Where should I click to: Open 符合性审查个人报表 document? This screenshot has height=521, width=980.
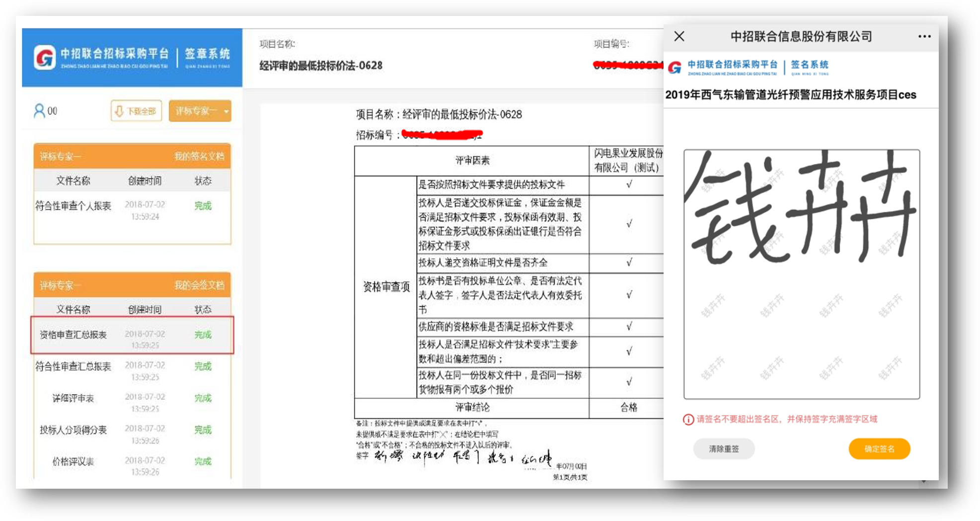coord(73,206)
